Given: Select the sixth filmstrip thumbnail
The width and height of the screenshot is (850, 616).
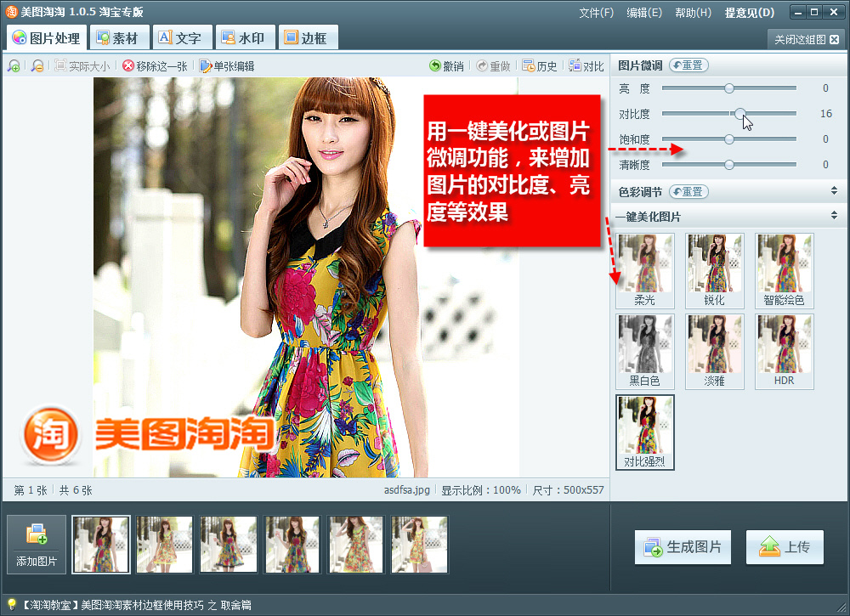Looking at the screenshot, I should point(420,545).
